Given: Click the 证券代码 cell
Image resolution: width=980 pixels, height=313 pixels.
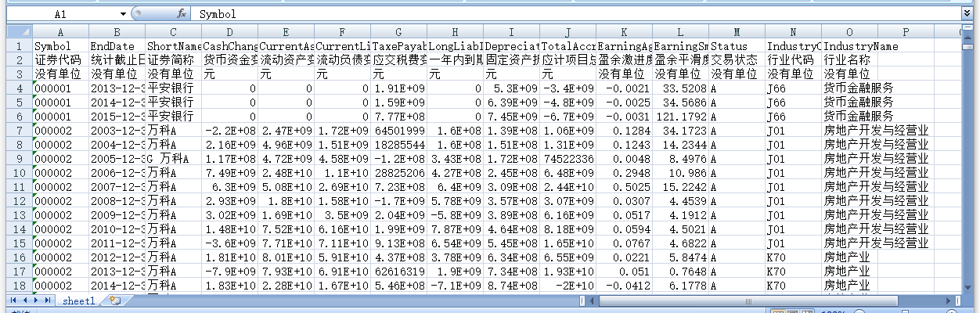Looking at the screenshot, I should tap(60, 60).
